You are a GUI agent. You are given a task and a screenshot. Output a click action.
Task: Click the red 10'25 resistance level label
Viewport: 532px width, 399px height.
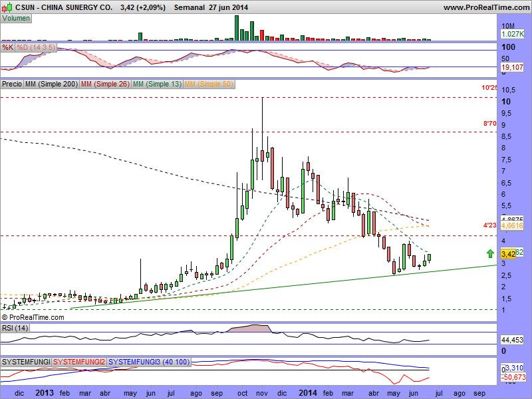tap(489, 88)
